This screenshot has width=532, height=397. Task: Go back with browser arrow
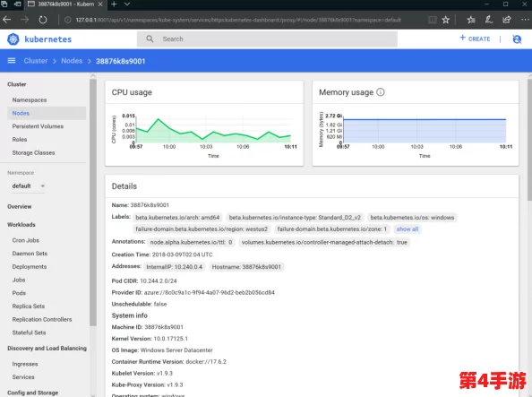[7, 20]
